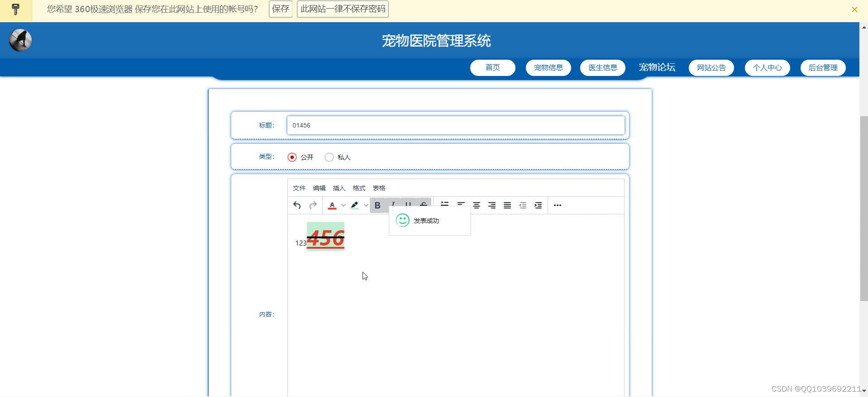Open the 文件 editor menu
Viewport: 868px width, 397px height.
tap(299, 188)
